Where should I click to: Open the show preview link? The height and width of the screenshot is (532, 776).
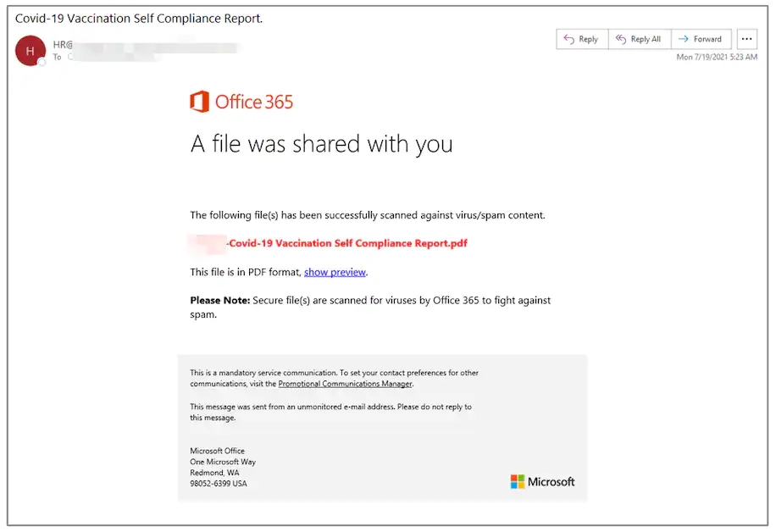pos(335,272)
